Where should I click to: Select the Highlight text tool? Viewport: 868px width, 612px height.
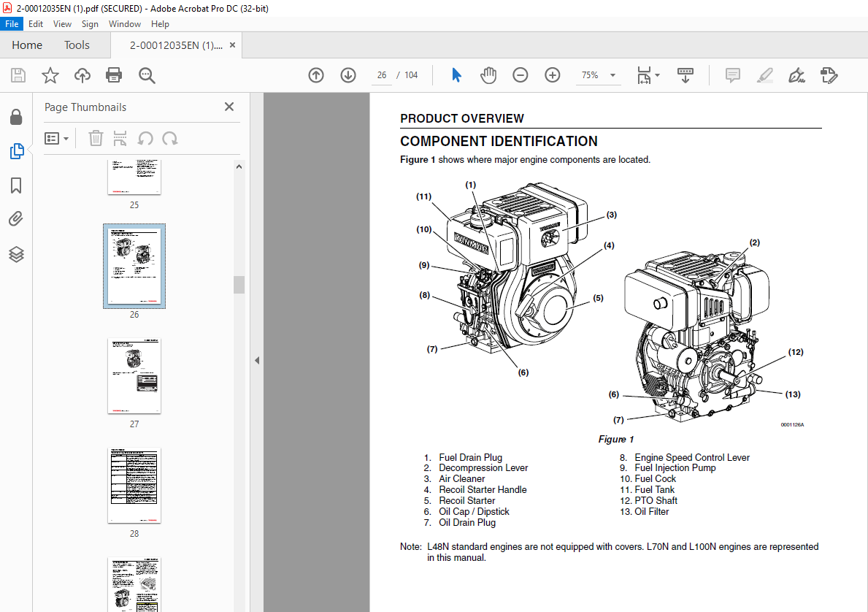tap(765, 75)
